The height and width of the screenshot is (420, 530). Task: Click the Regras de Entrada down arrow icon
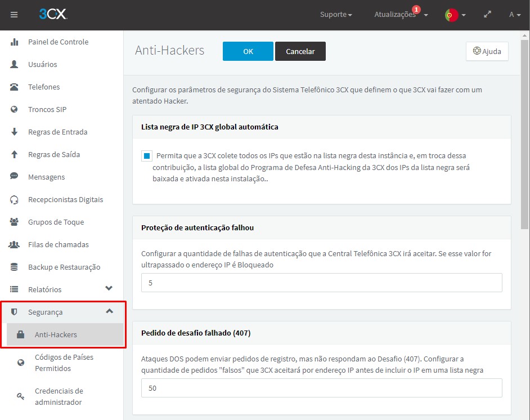click(x=14, y=132)
